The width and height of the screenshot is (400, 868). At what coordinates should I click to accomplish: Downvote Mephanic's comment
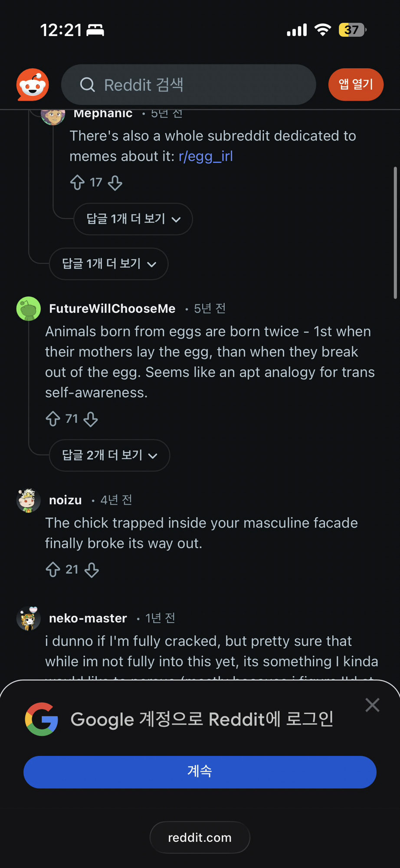(x=115, y=183)
